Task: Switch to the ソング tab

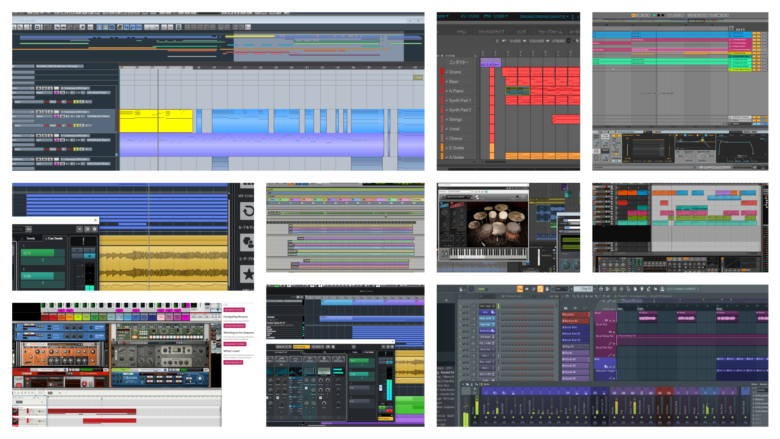Action: coord(521,32)
